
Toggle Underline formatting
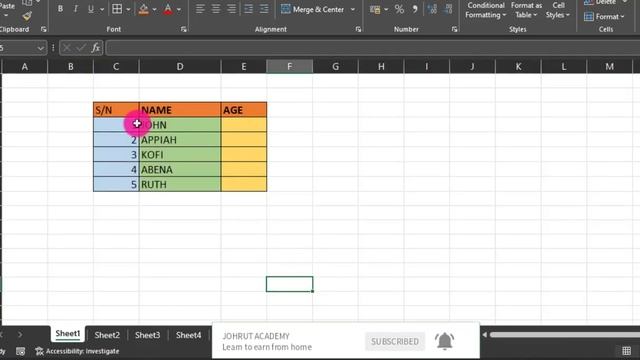coord(91,9)
